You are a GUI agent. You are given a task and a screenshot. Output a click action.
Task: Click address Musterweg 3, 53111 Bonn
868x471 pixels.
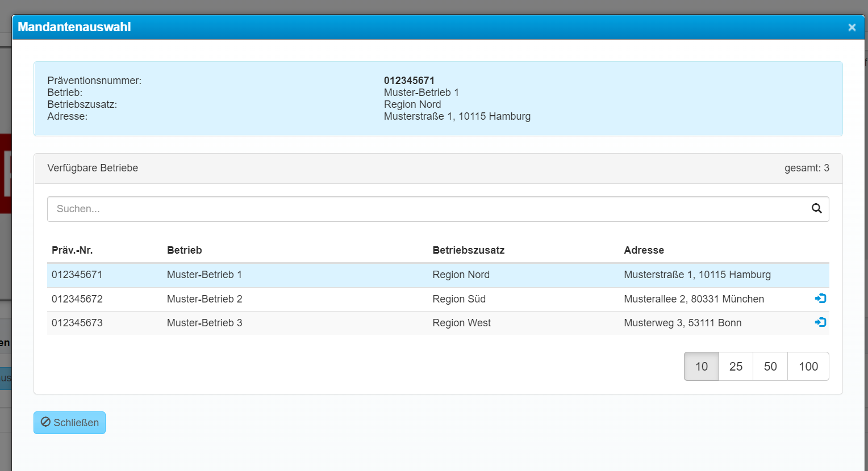(682, 323)
